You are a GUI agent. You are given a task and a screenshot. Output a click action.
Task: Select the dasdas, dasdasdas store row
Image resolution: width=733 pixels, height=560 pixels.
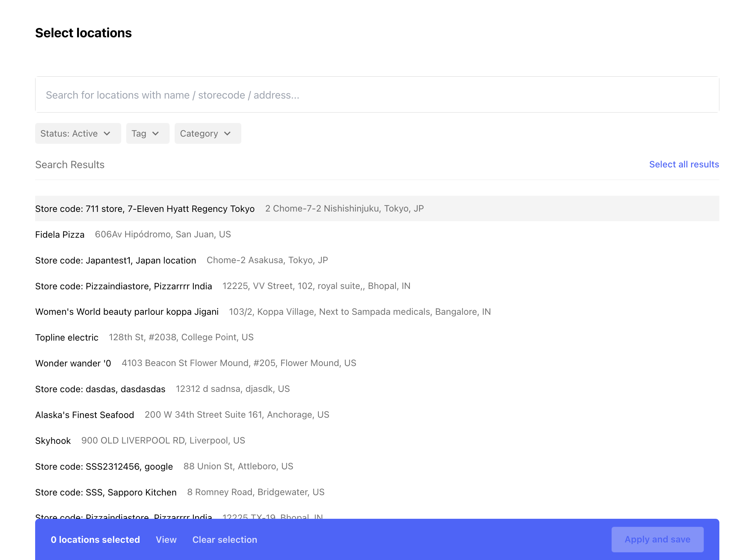377,389
